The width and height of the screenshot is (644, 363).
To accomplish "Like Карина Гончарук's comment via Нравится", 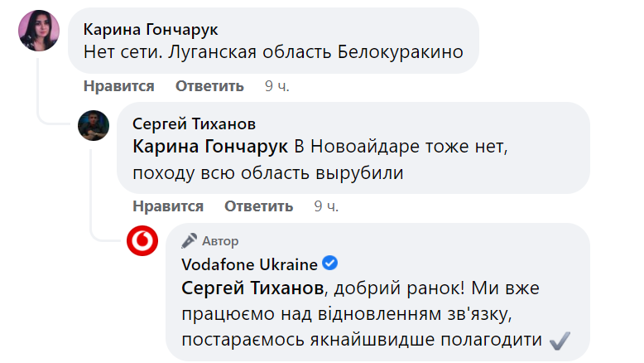I will coord(118,86).
